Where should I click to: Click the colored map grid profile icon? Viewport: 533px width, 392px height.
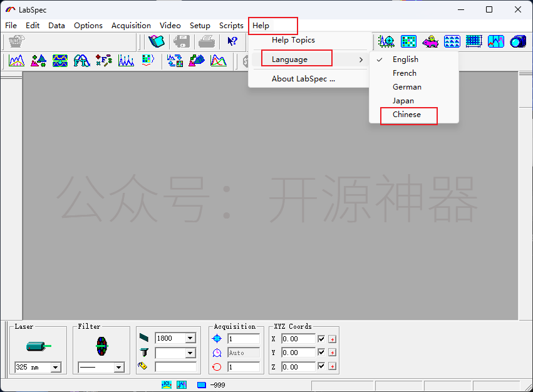pyautogui.click(x=148, y=61)
